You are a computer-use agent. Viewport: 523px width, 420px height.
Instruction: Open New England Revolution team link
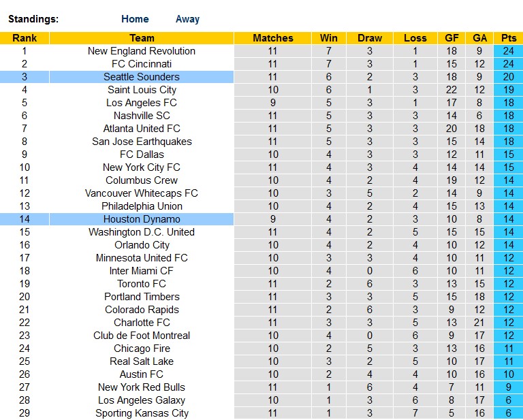(142, 51)
